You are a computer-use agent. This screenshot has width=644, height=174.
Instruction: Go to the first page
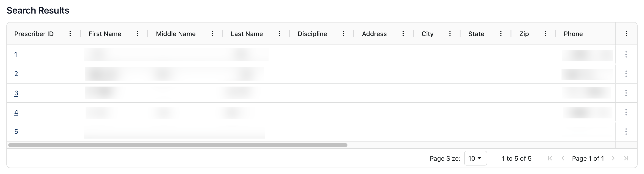click(x=550, y=158)
